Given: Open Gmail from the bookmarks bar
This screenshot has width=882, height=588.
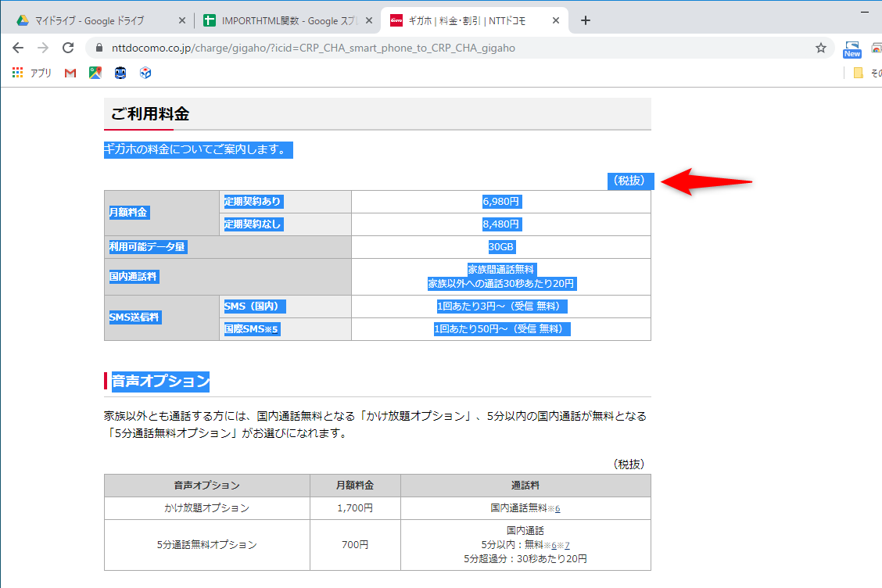Looking at the screenshot, I should click(x=70, y=73).
